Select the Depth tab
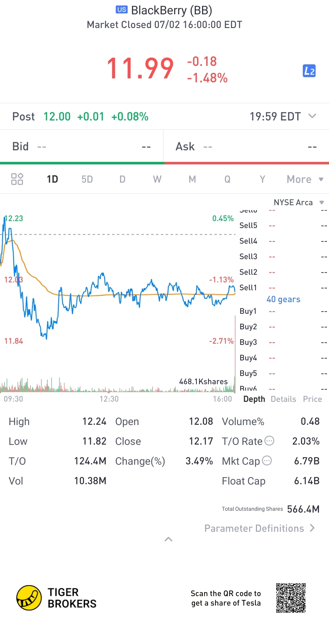 coord(254,399)
